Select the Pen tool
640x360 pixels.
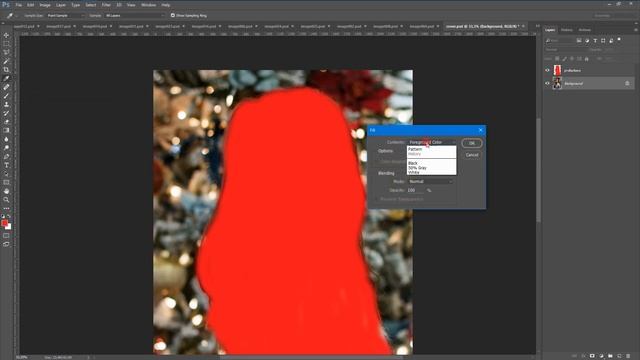pos(6,156)
